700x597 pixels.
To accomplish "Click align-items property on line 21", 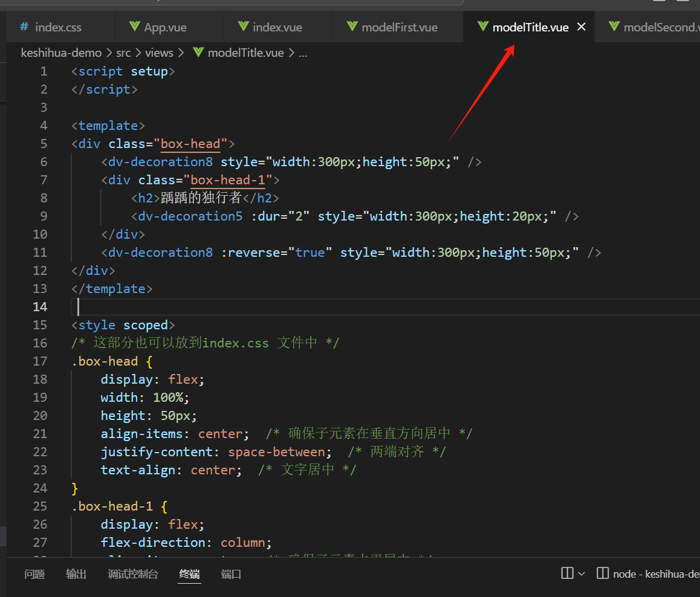I will (x=141, y=434).
